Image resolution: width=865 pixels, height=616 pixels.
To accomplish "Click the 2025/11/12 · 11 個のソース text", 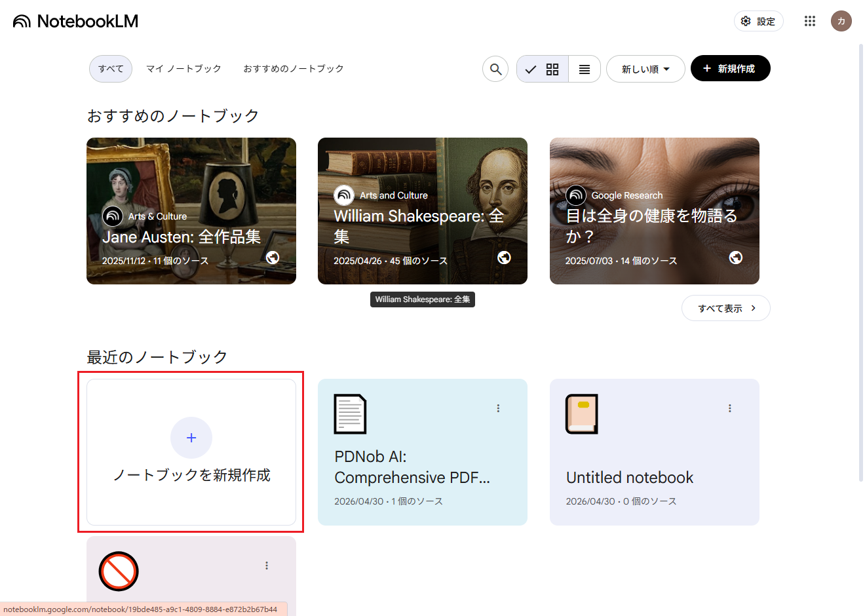I will click(155, 261).
